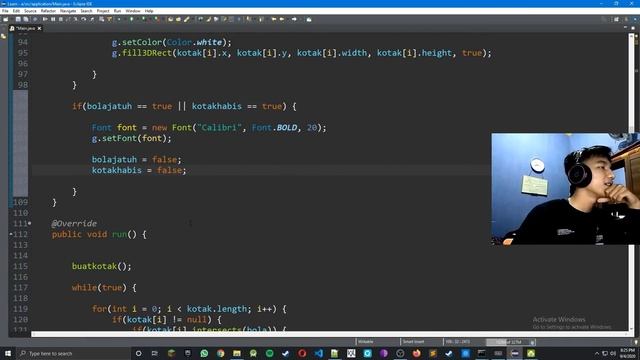Open the Edit menu
640x360 pixels.
[x=16, y=11]
